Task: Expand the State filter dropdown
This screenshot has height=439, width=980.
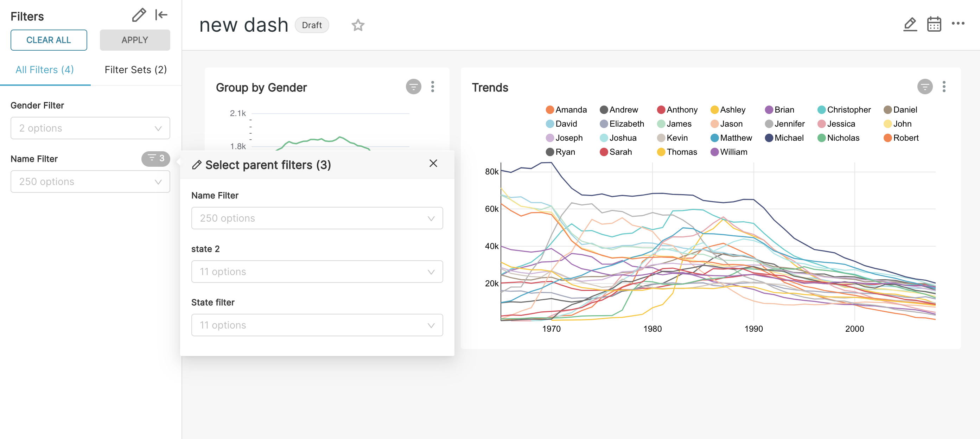Action: [x=317, y=325]
